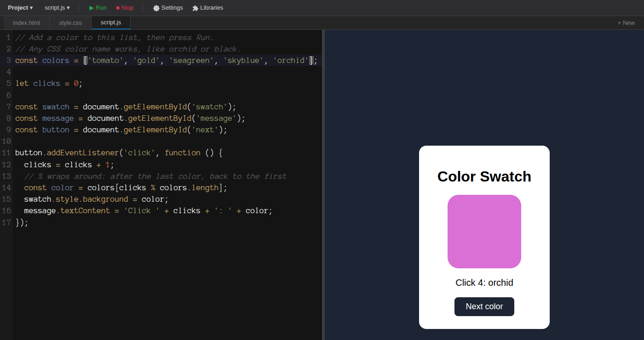Click the addEventListener('click' line
This screenshot has width=644, height=340.
tap(119, 153)
